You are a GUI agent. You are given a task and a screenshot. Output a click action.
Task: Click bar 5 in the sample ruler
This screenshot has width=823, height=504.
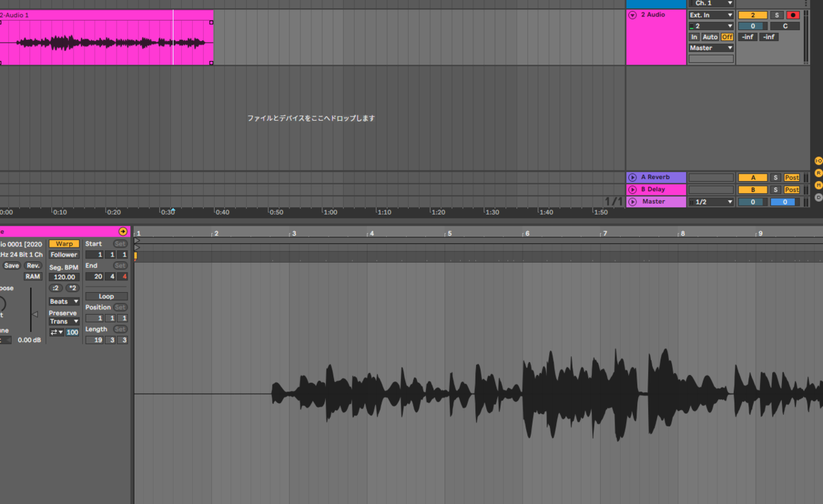449,234
